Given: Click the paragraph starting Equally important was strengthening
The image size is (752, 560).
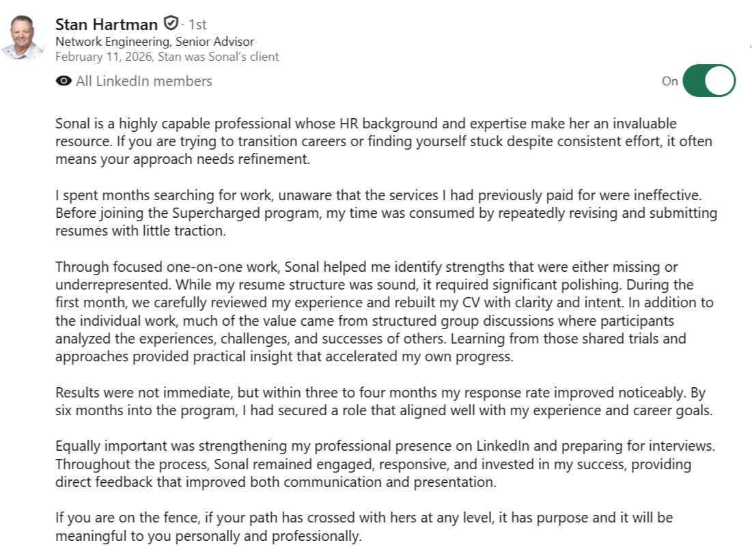Looking at the screenshot, I should coord(385,464).
